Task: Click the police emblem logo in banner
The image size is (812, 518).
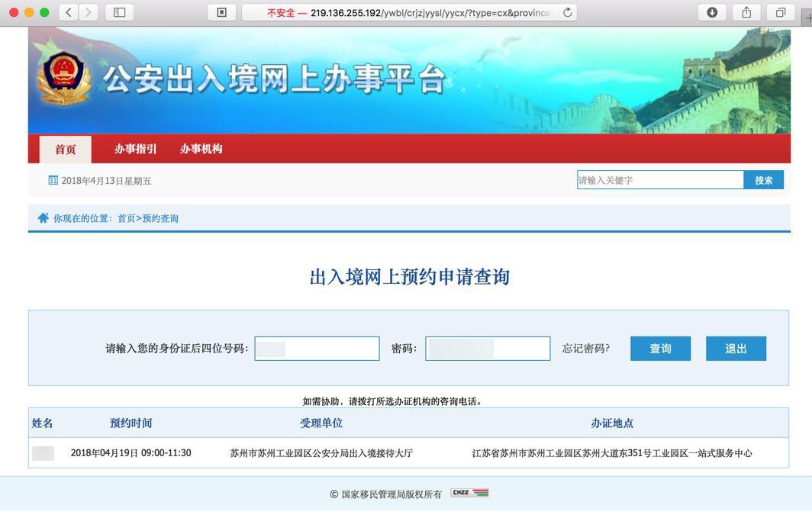Action: [x=63, y=78]
